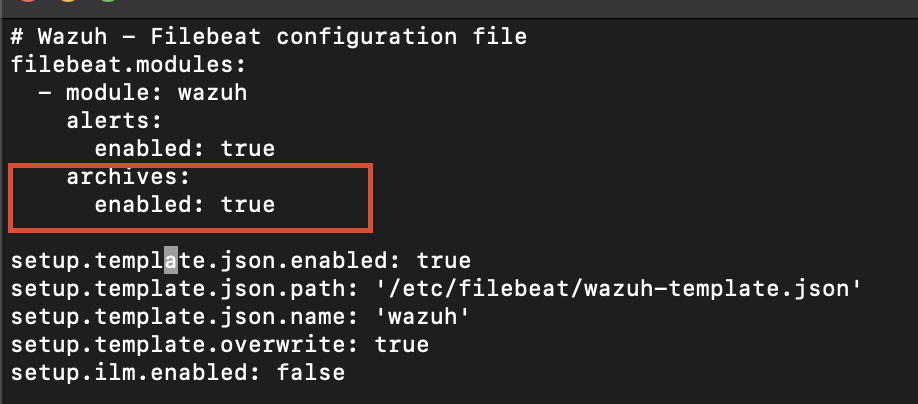Click the setup.ilm.enabled key
The image size is (918, 404).
pos(135,372)
